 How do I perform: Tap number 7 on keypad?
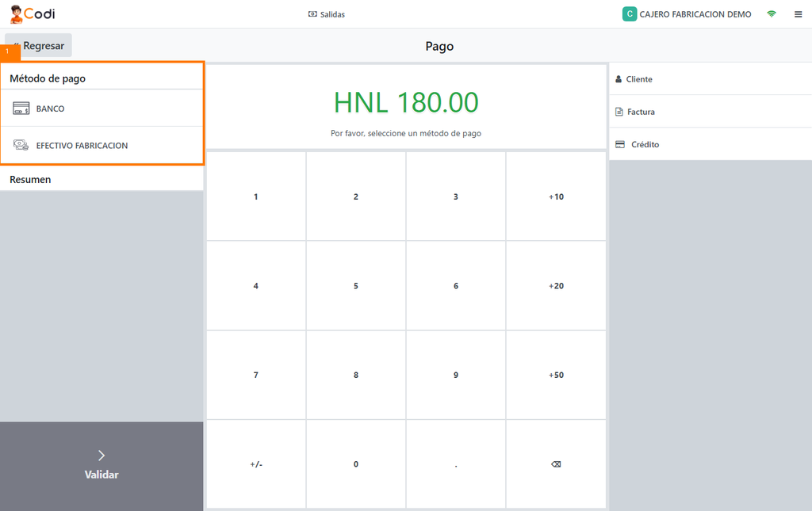point(256,375)
